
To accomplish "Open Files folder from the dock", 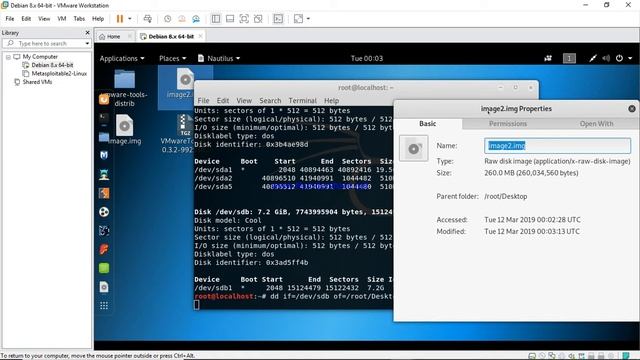I will [x=104, y=137].
